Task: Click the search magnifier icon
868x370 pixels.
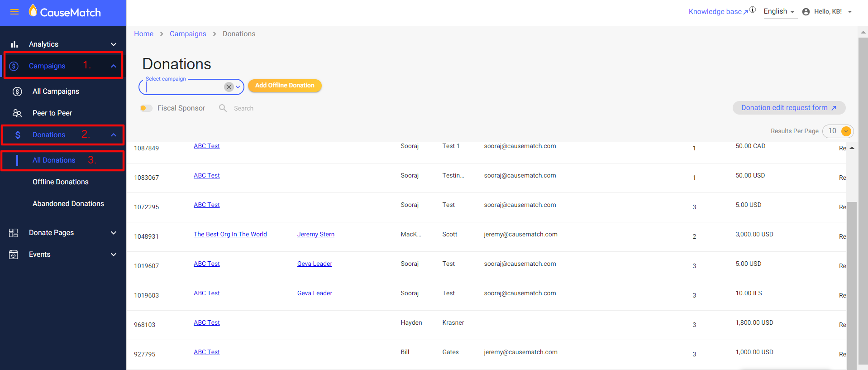Action: pyautogui.click(x=223, y=108)
